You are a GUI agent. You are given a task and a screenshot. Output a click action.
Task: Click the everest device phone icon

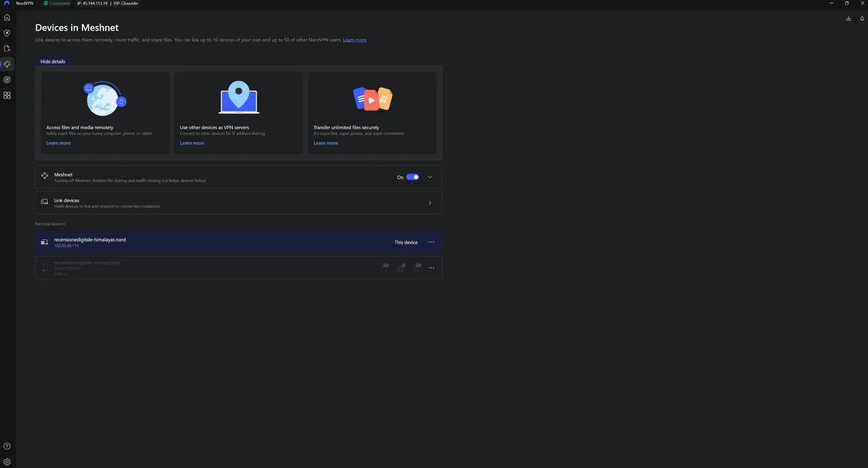(45, 268)
